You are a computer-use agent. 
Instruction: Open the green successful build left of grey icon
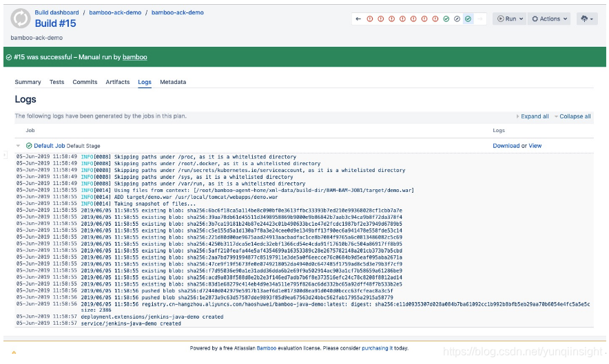coord(446,19)
